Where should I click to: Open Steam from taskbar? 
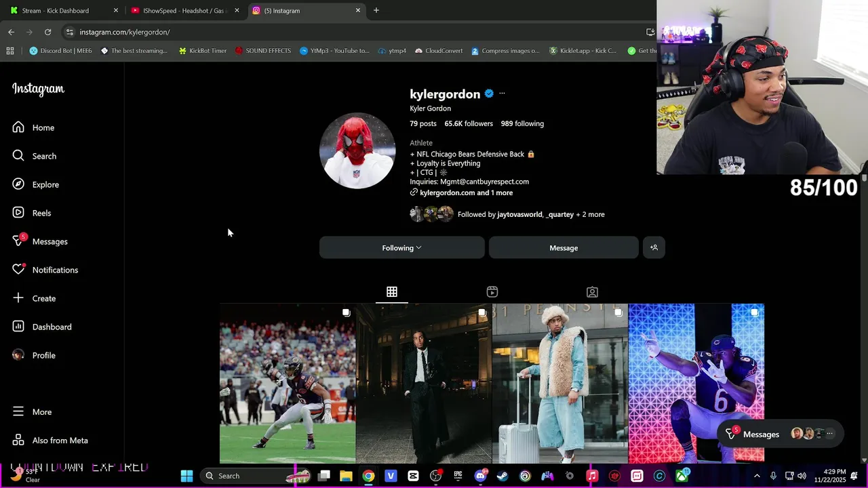point(502,476)
